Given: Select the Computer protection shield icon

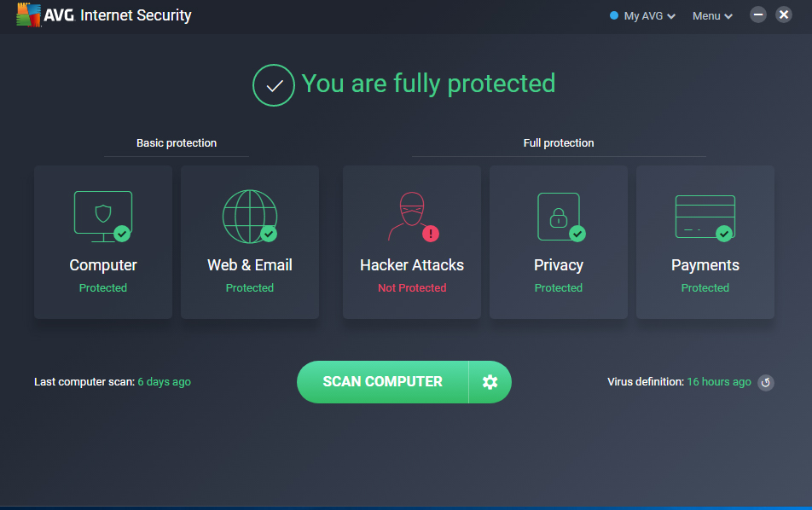Looking at the screenshot, I should [x=102, y=216].
